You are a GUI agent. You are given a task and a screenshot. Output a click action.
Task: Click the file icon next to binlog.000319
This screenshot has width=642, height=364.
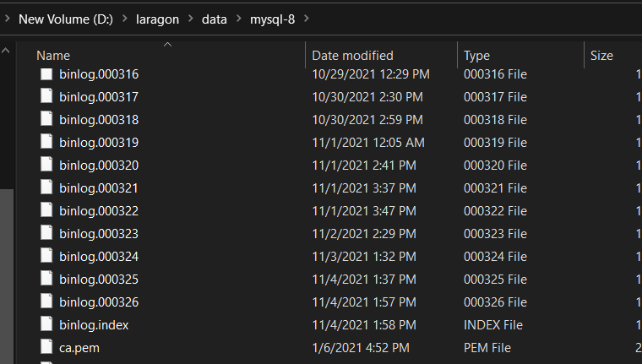[x=46, y=142]
